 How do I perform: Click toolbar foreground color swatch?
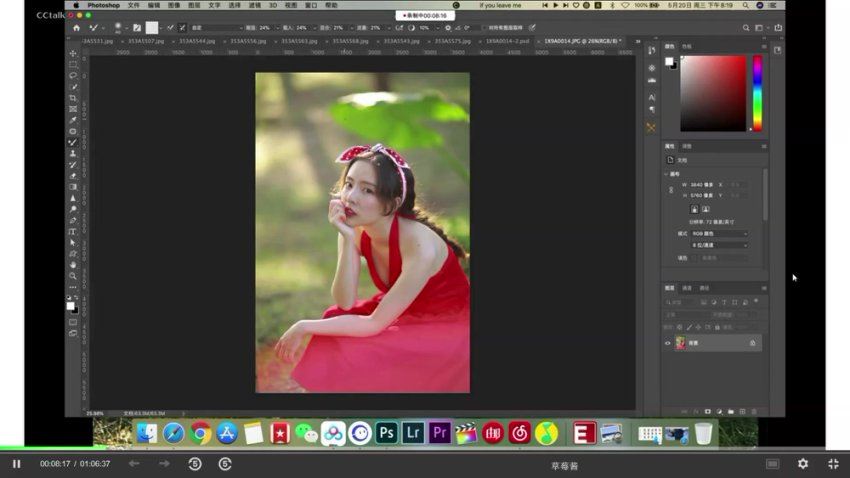pos(70,306)
